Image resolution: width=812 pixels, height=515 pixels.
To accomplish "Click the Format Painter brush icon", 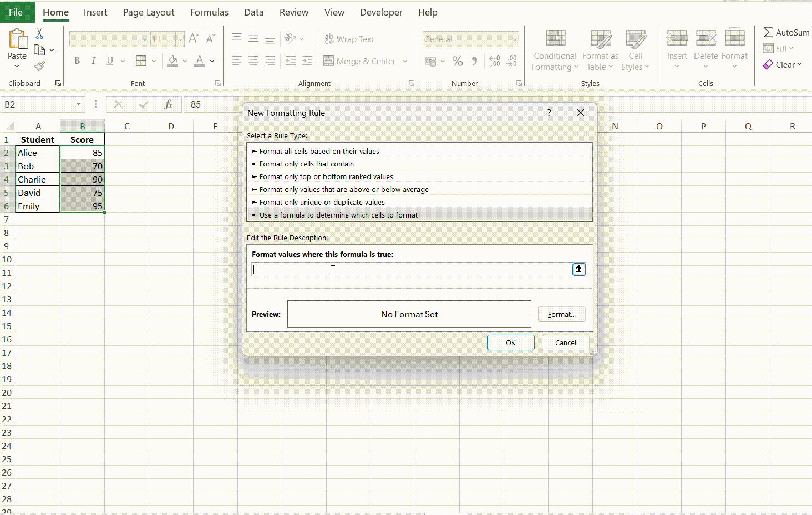I will click(39, 66).
